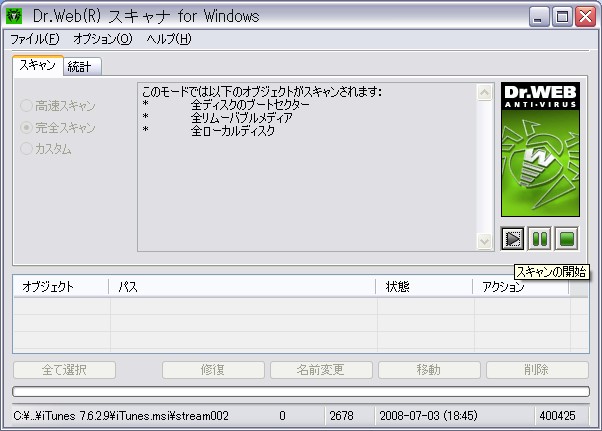Viewport: 602px width, 431px height.
Task: Open the オプション(O) menu
Action: coord(103,39)
